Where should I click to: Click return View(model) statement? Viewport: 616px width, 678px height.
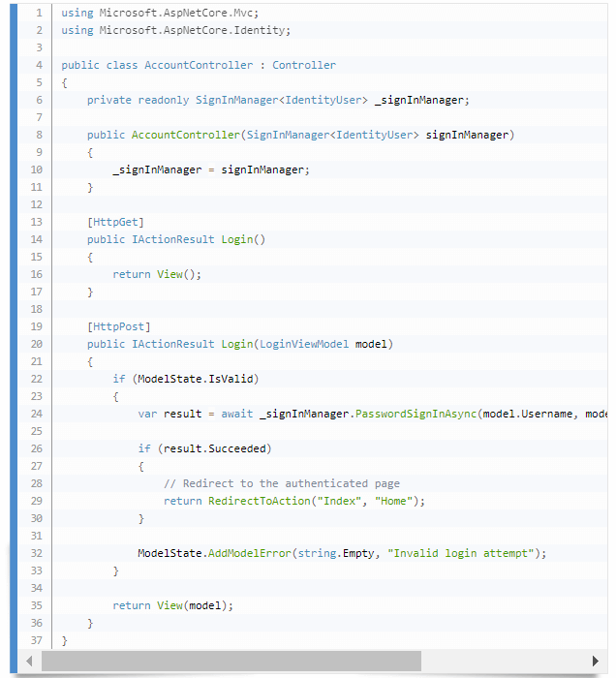coord(173,605)
